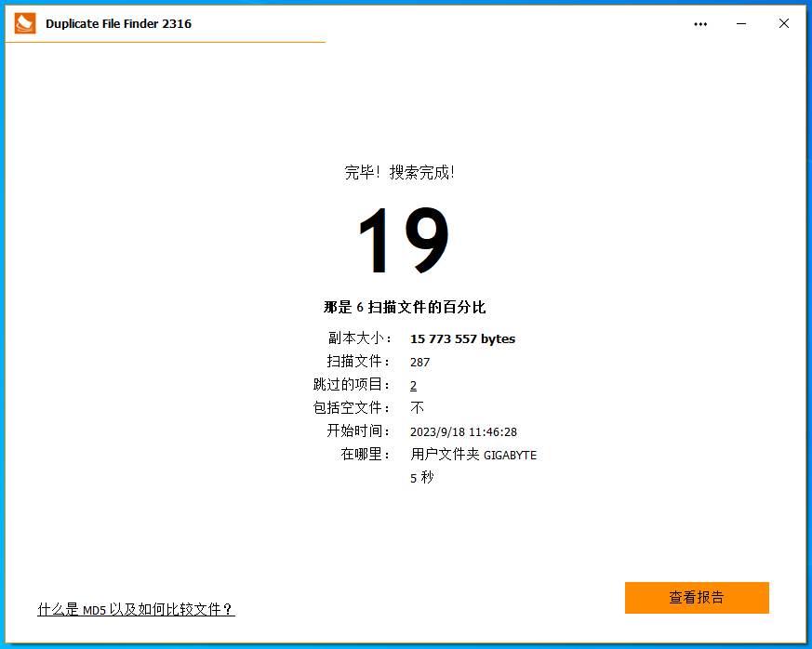Click the scanned files value 287
This screenshot has width=812, height=649.
coord(419,363)
